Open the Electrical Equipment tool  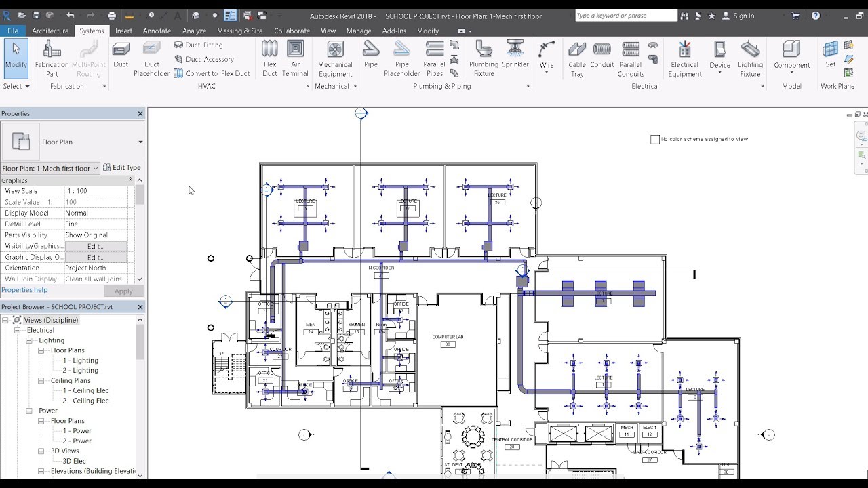(x=685, y=59)
